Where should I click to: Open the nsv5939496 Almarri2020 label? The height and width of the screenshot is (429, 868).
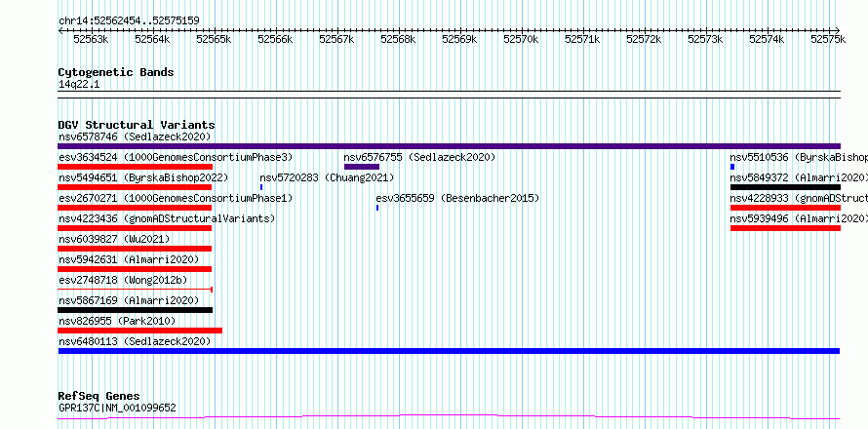799,218
